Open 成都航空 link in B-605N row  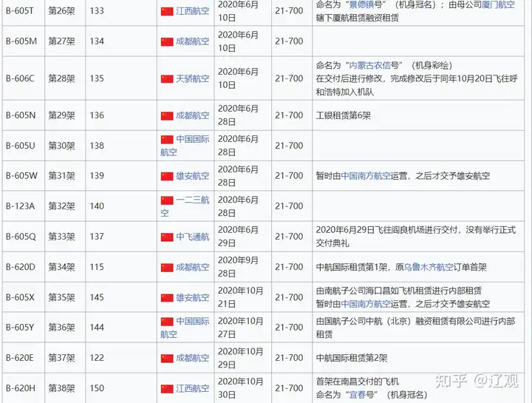(192, 116)
